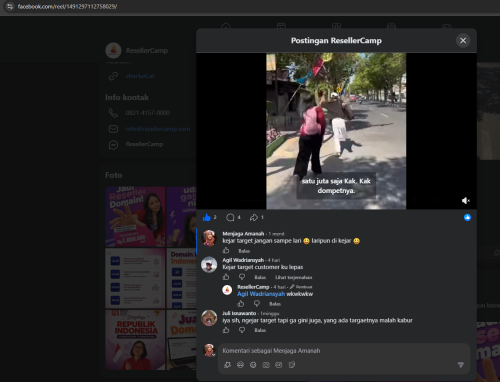Unmute the reel video via speaker icon
The height and width of the screenshot is (382, 500).
[x=466, y=200]
